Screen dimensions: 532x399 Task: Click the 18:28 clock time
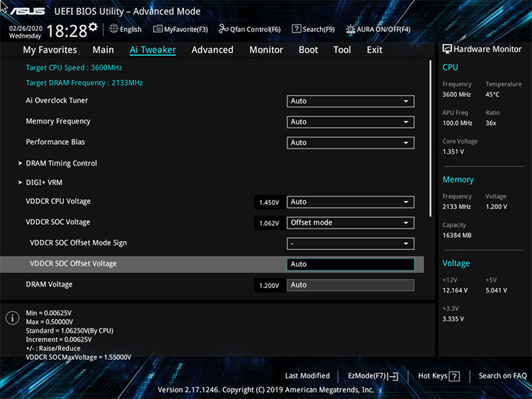click(66, 31)
